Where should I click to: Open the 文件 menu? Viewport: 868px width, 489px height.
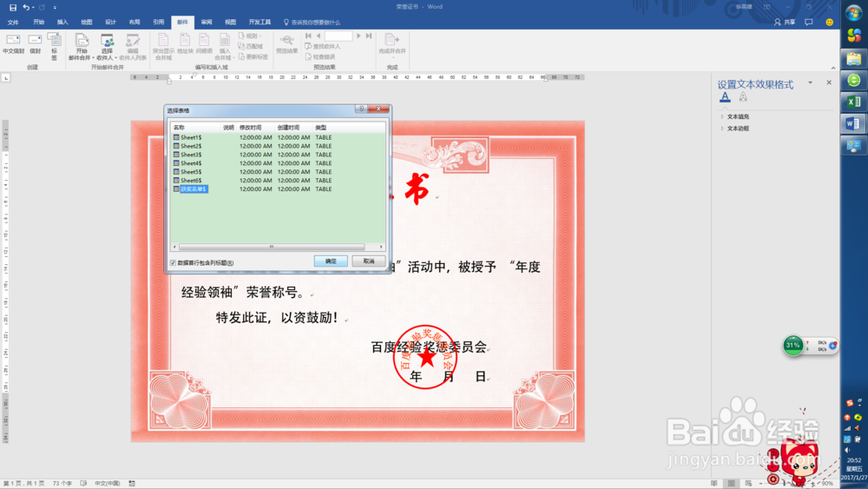13,23
